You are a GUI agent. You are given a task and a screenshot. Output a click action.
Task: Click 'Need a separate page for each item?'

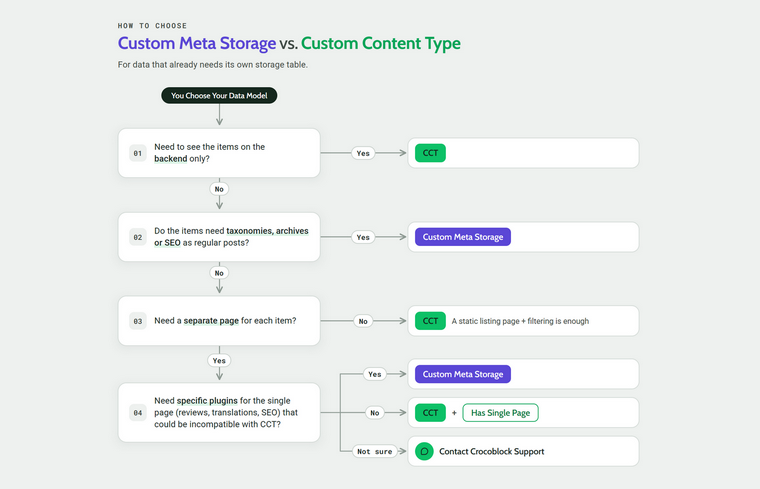click(x=225, y=321)
